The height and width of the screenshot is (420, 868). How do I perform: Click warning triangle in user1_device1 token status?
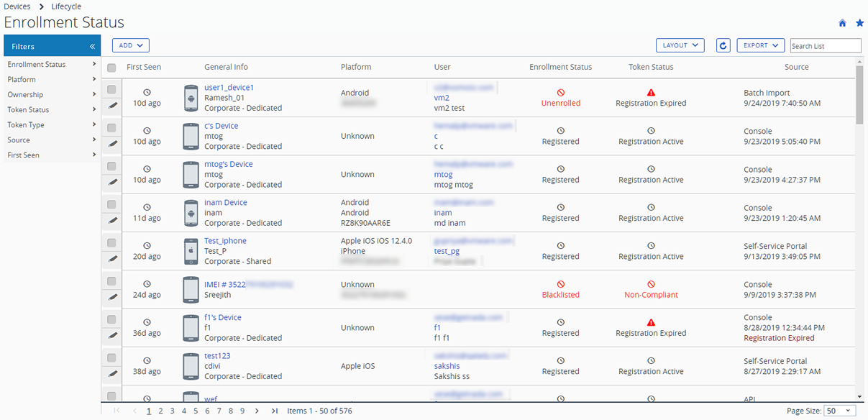point(651,93)
